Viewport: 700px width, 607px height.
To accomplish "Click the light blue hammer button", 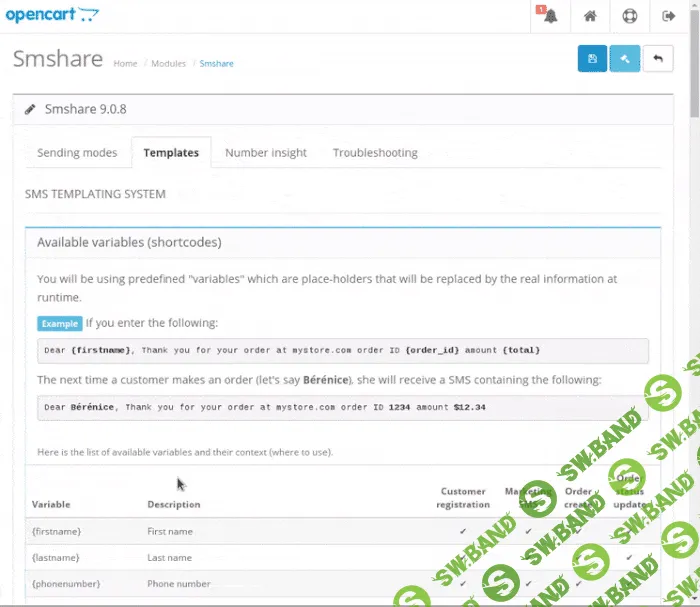I will point(625,58).
